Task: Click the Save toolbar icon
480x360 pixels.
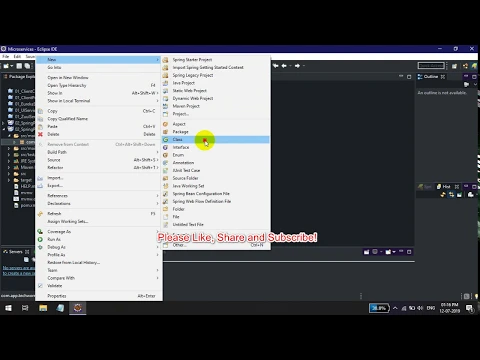Action: pyautogui.click(x=20, y=66)
